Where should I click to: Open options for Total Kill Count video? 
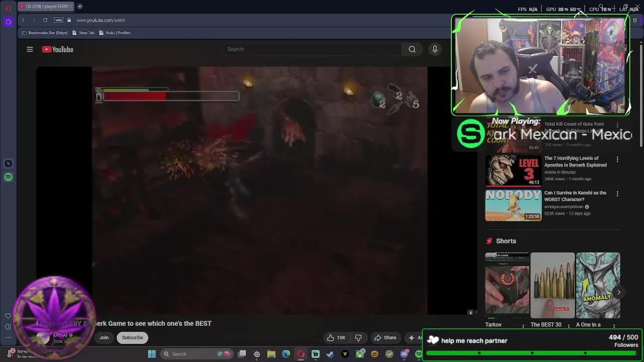click(x=618, y=125)
